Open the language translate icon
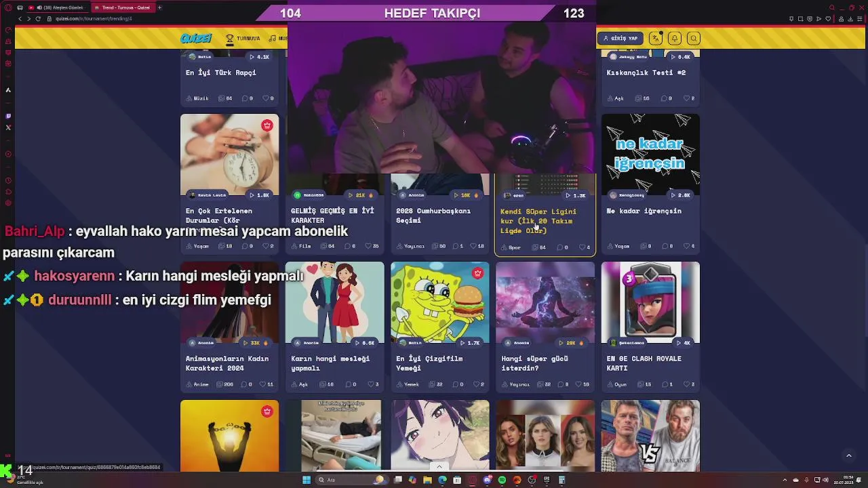Image resolution: width=868 pixels, height=488 pixels. click(x=655, y=39)
